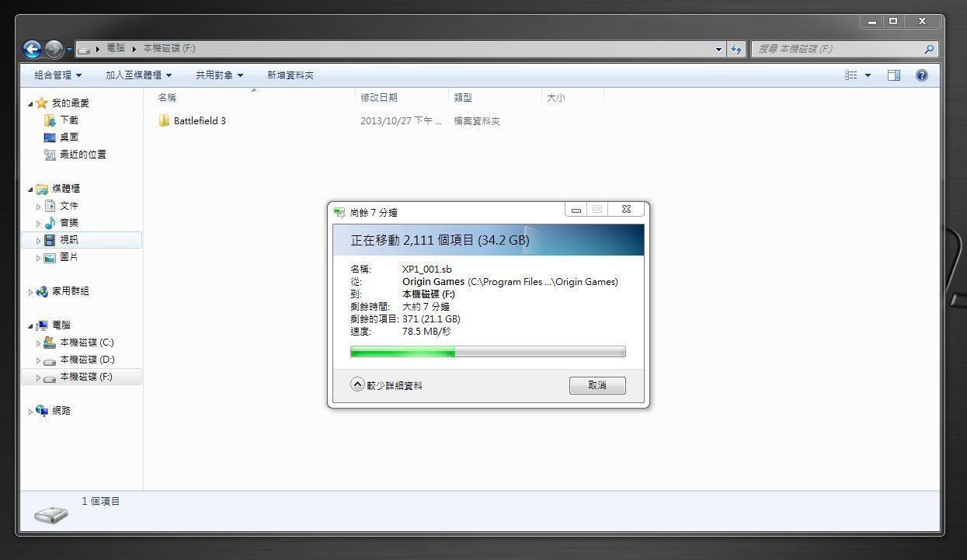Click the move progress bar
This screenshot has height=560, width=967.
(x=488, y=352)
